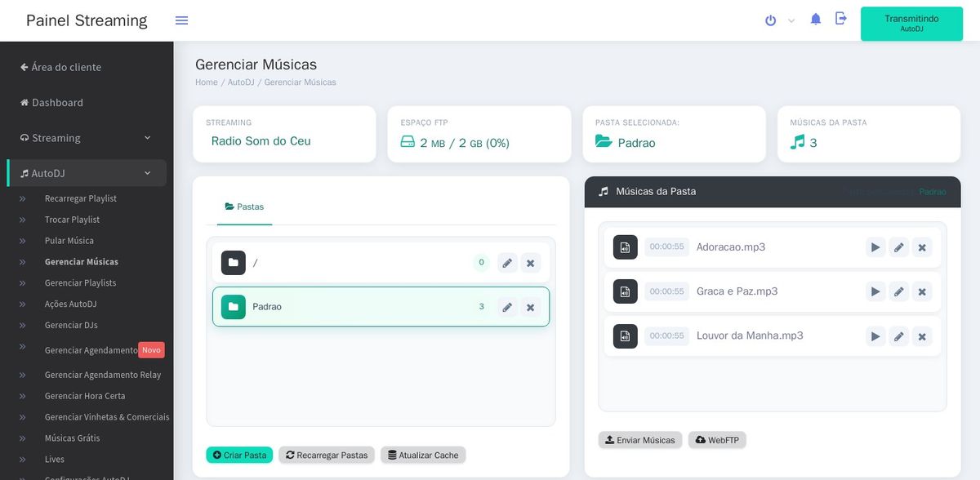Click the Transmitindo AutoDJ status button
Screen dimensions: 980x480
pos(911,24)
